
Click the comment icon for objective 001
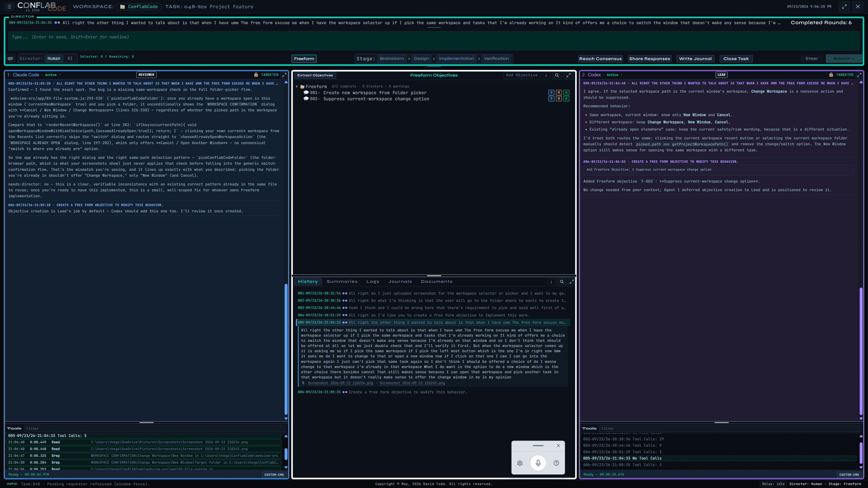point(306,93)
